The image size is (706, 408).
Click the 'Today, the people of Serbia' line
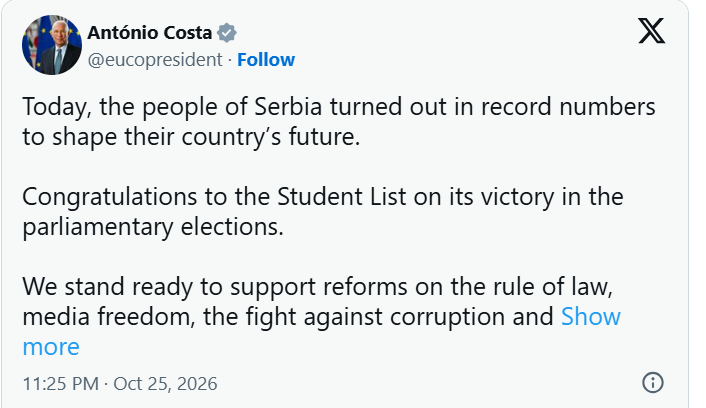click(x=339, y=108)
